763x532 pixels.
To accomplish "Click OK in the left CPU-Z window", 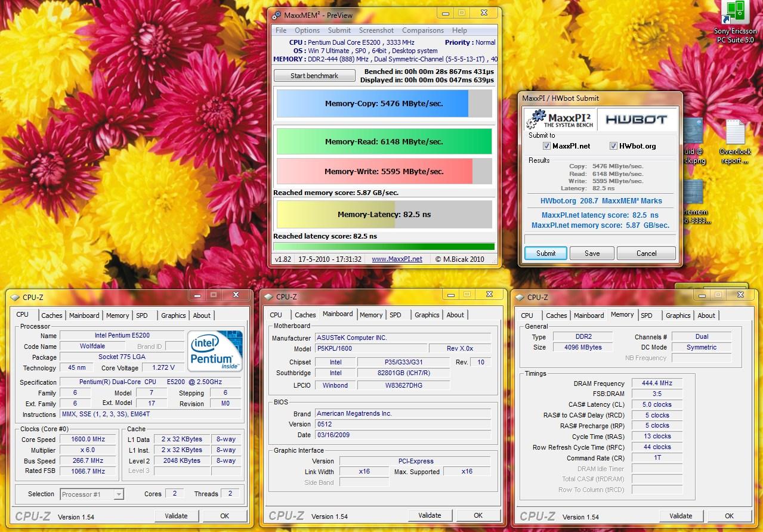I will (x=225, y=516).
